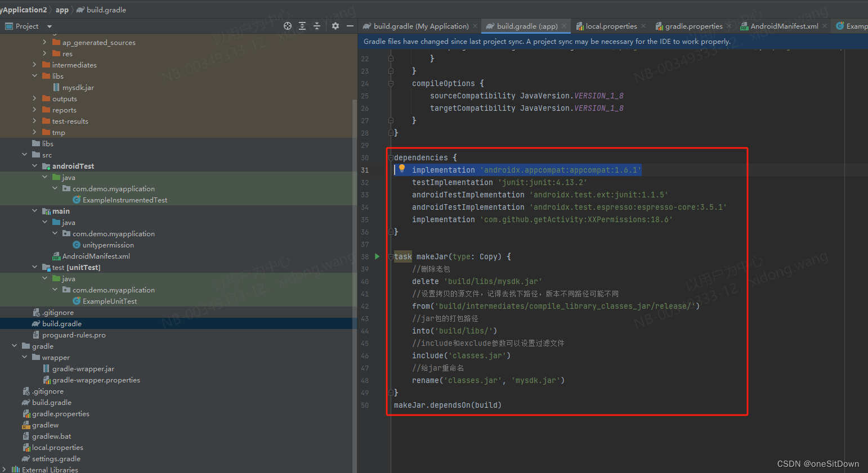Open the Project view mode dropdown
Screen dimensions: 868x473
pos(48,26)
